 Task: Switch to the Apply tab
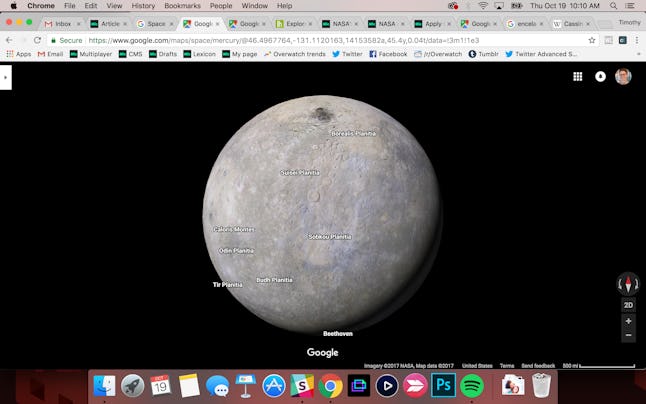click(x=433, y=24)
